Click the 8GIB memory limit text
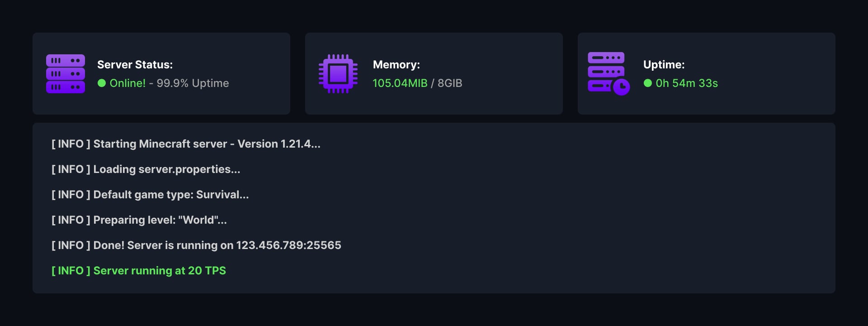The width and height of the screenshot is (868, 326). [450, 83]
